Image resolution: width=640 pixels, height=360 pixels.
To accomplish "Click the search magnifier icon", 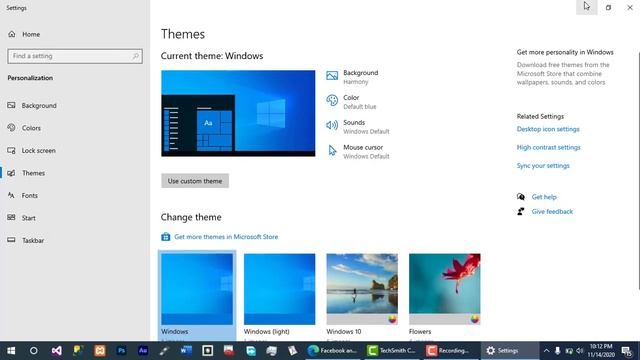I will [135, 56].
